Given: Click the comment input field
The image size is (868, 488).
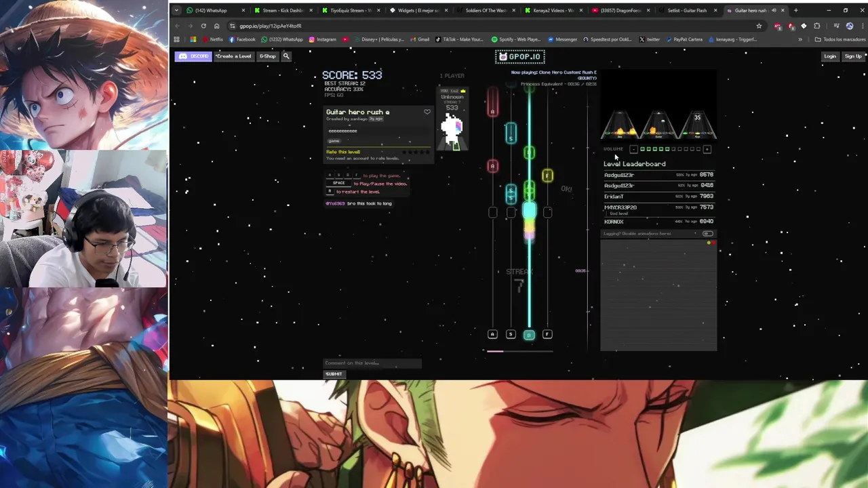Looking at the screenshot, I should pos(372,363).
